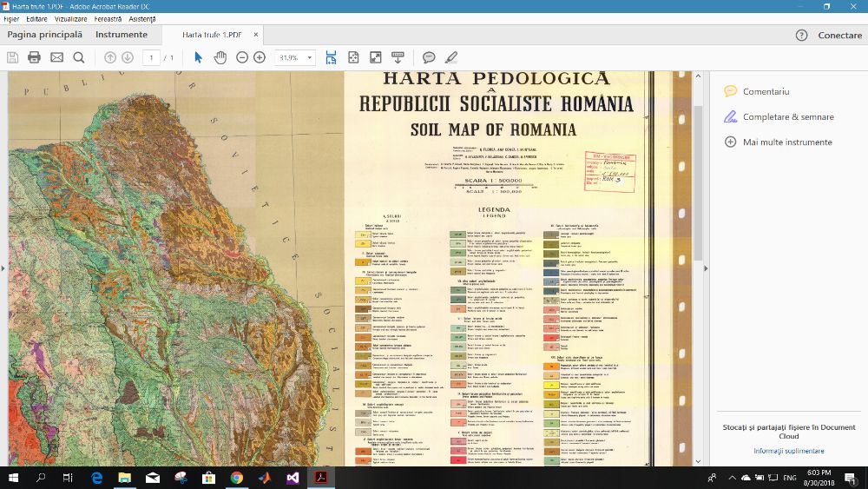
Task: Activate the Hand pan tool
Action: (x=220, y=57)
